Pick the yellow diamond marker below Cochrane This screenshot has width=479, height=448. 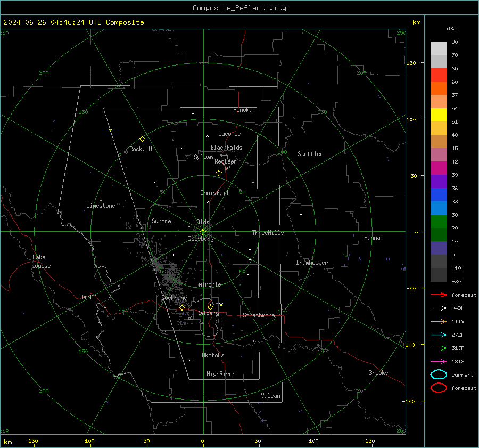click(183, 307)
